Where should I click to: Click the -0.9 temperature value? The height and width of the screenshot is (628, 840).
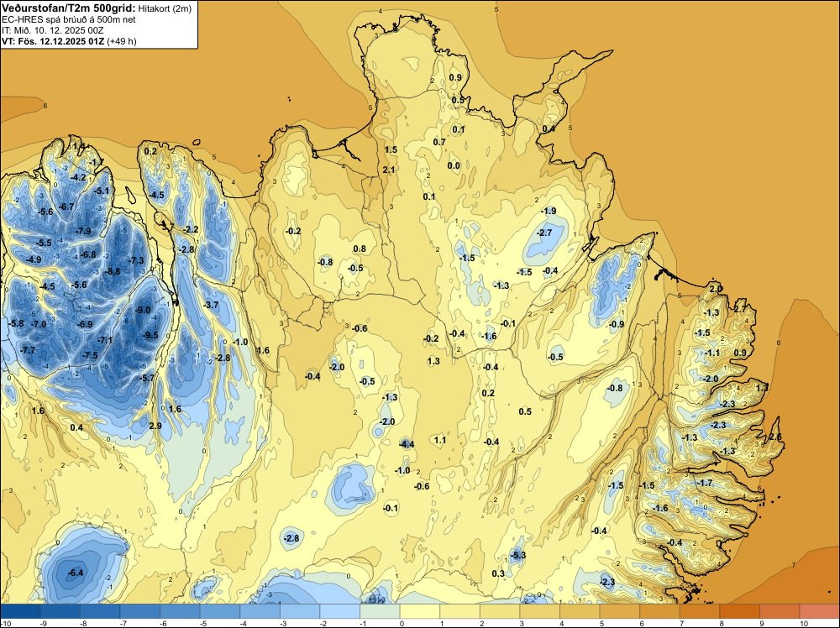click(617, 324)
